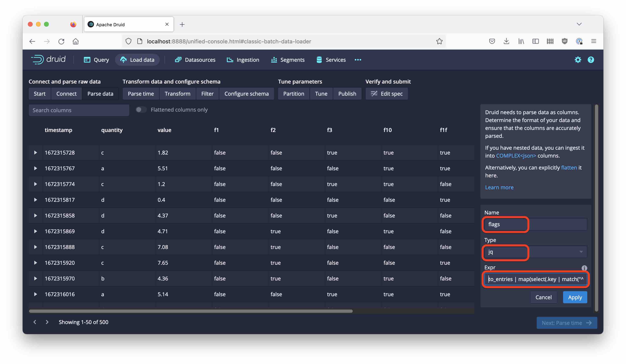Select the Parse time tab
The height and width of the screenshot is (364, 626).
141,94
